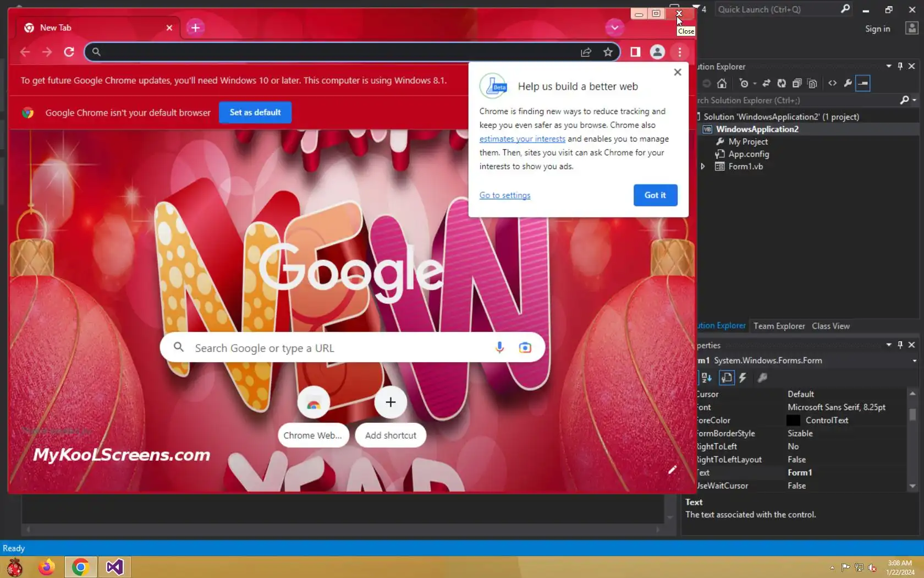Click Search Solution Explorer field
Screen dimensions: 924x578
coord(796,100)
